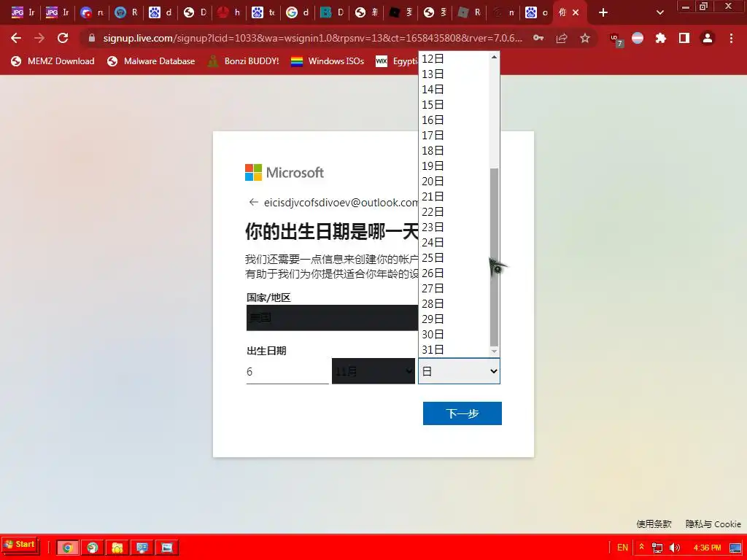Choose 13日 from the day list
Viewport: 747px width, 560px height.
(454, 74)
